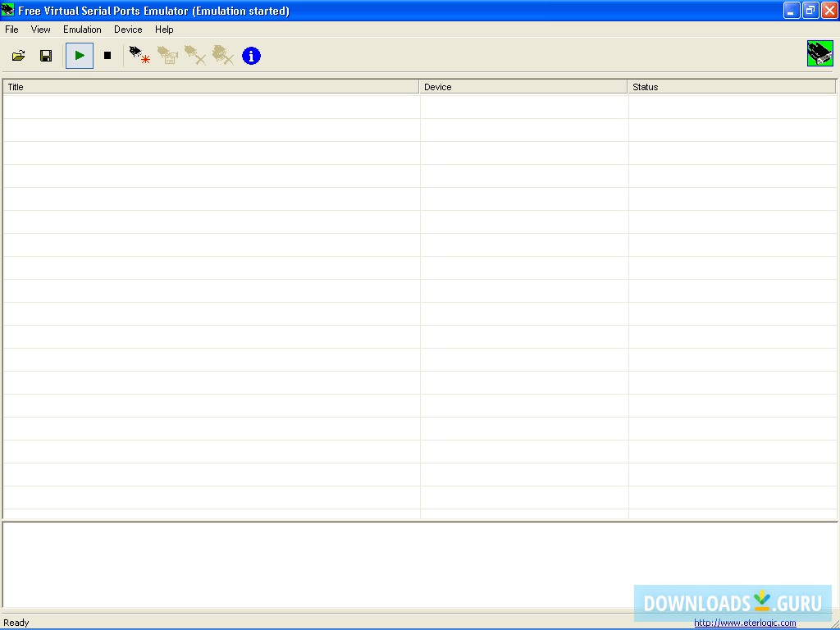Open the File menu

11,30
